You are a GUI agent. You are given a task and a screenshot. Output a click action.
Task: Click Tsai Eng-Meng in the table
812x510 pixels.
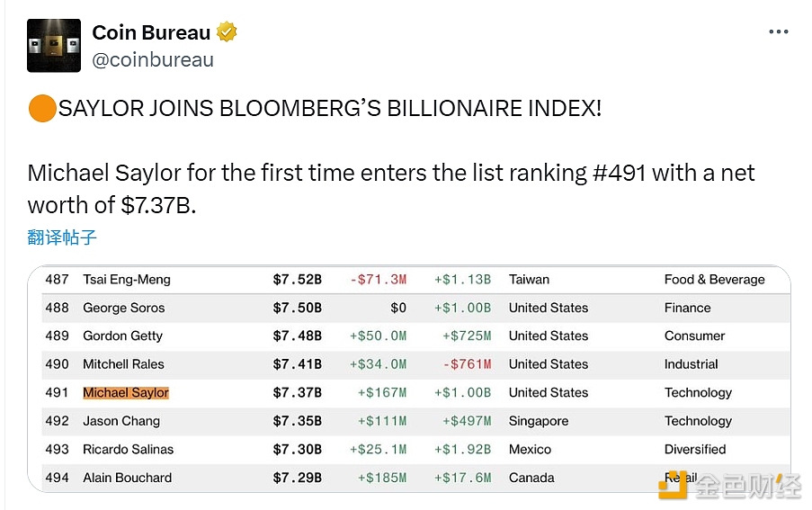click(127, 279)
